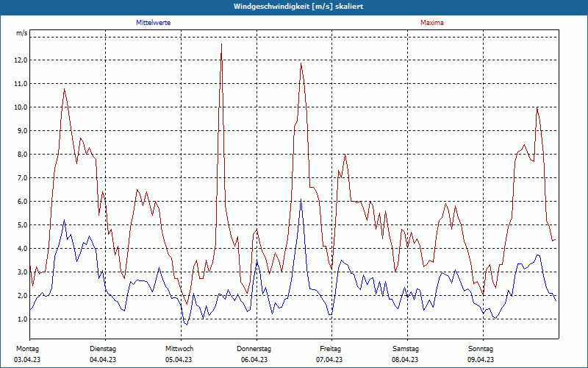Screen dimensions: 588x368
Task: Click the 'm/s' unit label
Action: coord(22,33)
